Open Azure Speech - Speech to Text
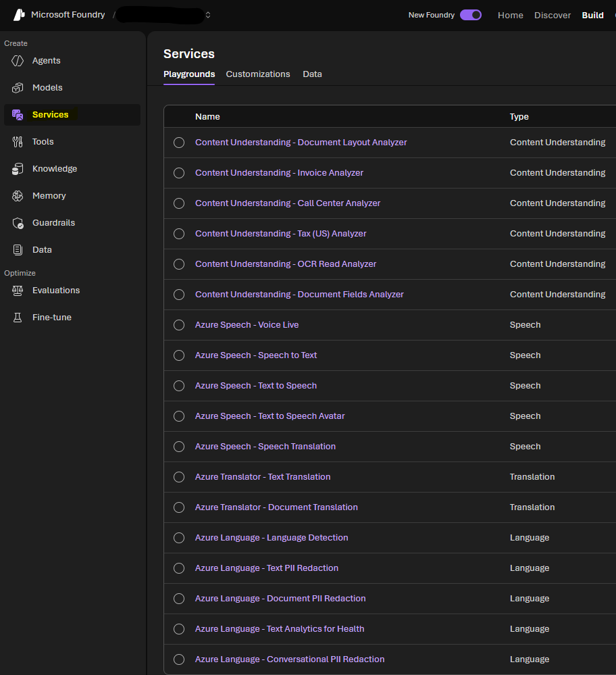The image size is (616, 675). tap(256, 355)
